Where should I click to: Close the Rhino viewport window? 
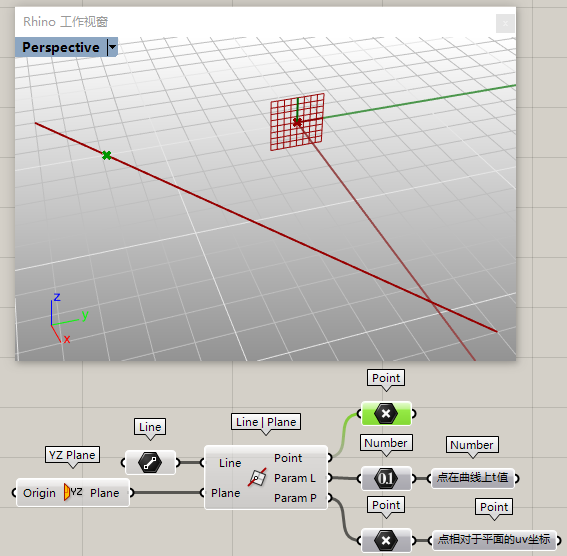click(505, 23)
